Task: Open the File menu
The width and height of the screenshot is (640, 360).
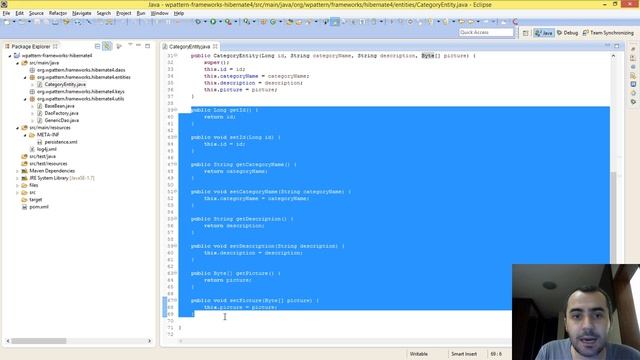Action: click(x=7, y=13)
